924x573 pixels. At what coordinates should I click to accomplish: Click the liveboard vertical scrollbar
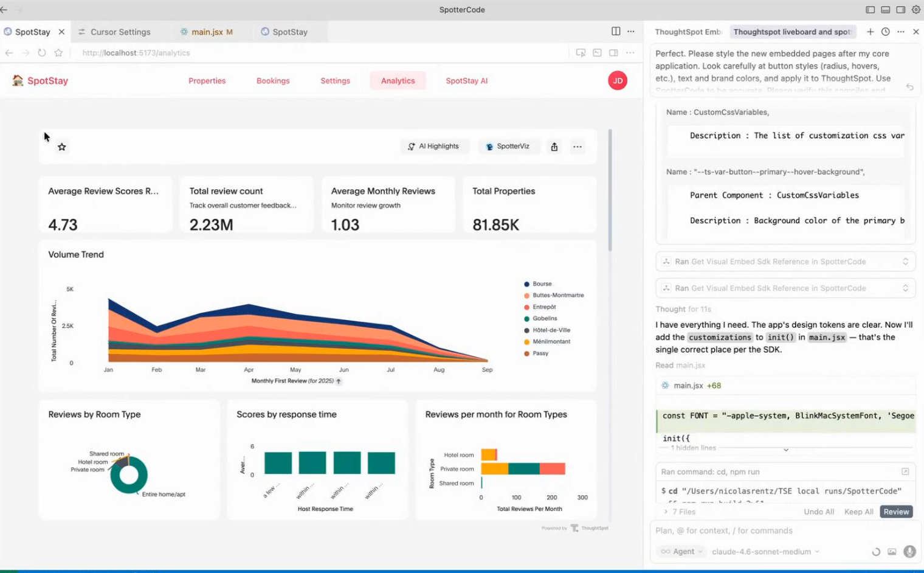610,190
